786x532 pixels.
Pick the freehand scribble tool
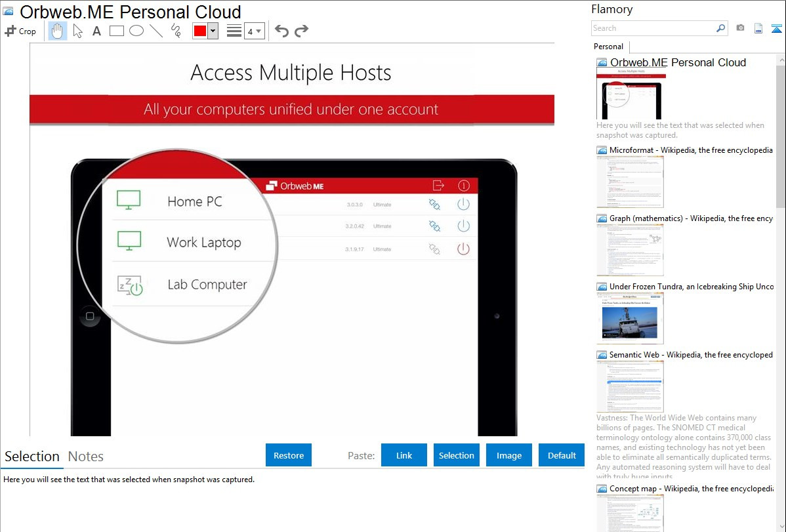click(x=176, y=31)
